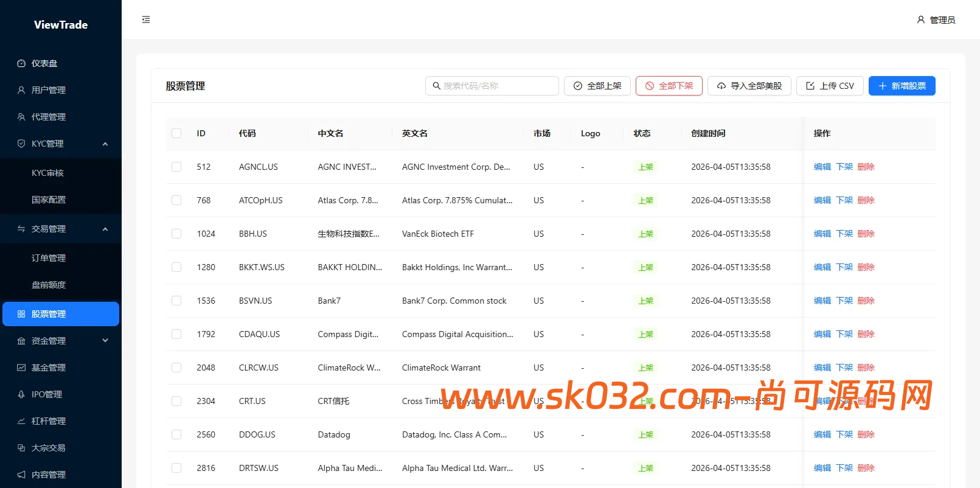This screenshot has height=488, width=980.
Task: Click the VanEck Biotech ETF name cell
Action: pos(438,234)
